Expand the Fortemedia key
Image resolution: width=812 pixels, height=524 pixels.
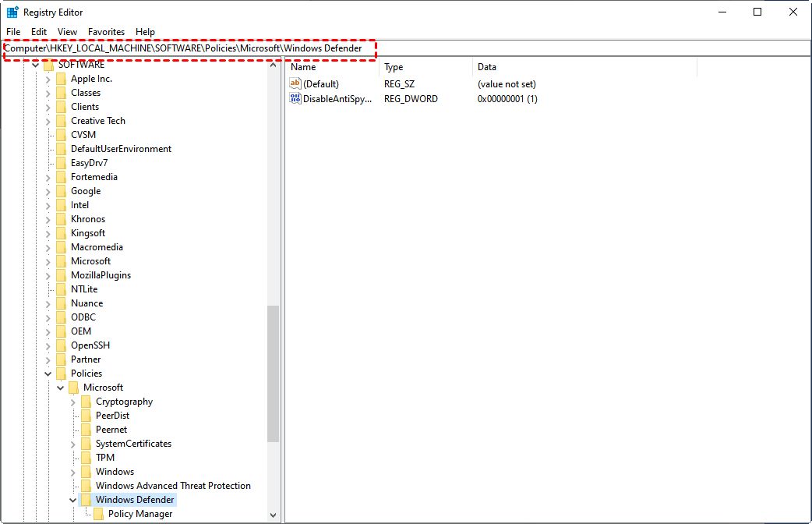point(48,177)
